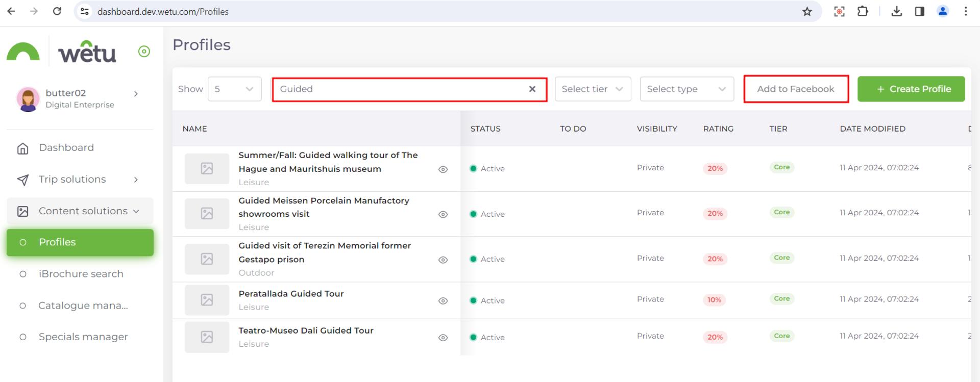Click the Dashboard home icon
Viewport: 980px width, 382px height.
[23, 148]
